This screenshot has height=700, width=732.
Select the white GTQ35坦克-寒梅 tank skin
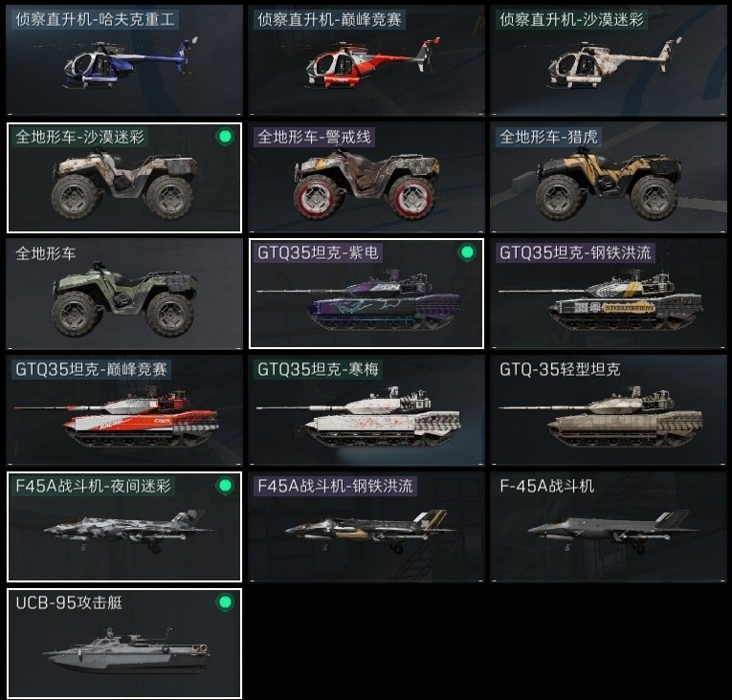366,410
